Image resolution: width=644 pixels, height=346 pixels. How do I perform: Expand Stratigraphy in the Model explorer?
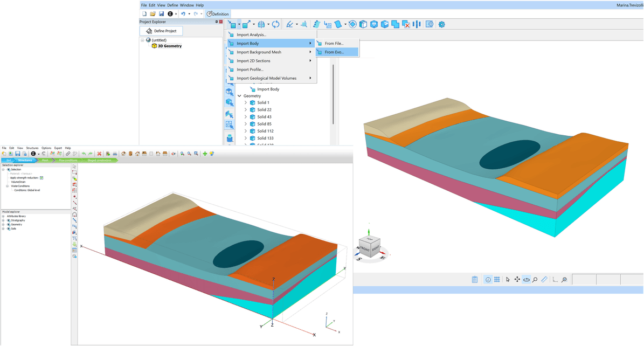pyautogui.click(x=3, y=220)
